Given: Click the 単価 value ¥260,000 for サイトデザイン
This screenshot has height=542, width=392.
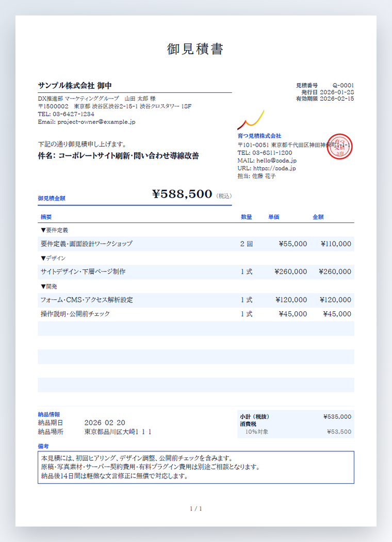Looking at the screenshot, I should pyautogui.click(x=291, y=272).
